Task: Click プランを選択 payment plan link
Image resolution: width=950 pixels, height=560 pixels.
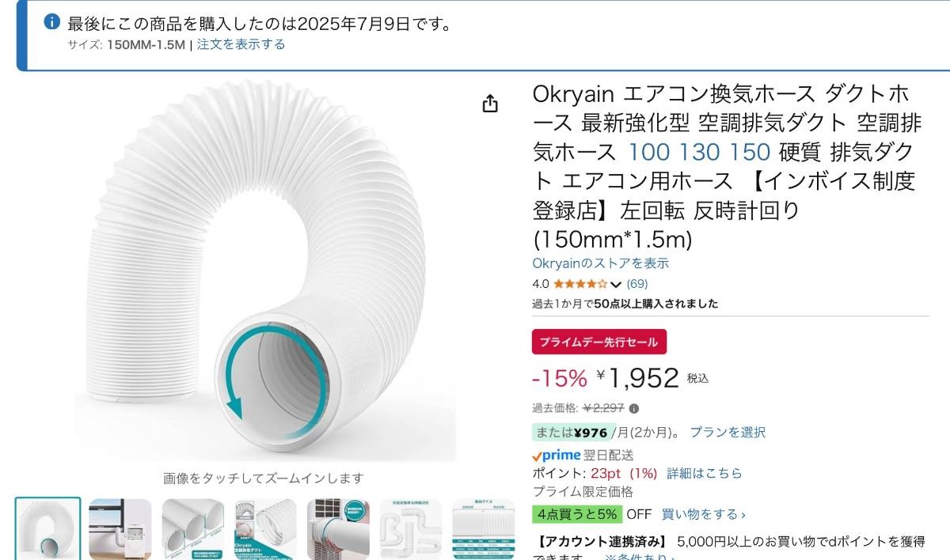Action: click(728, 432)
